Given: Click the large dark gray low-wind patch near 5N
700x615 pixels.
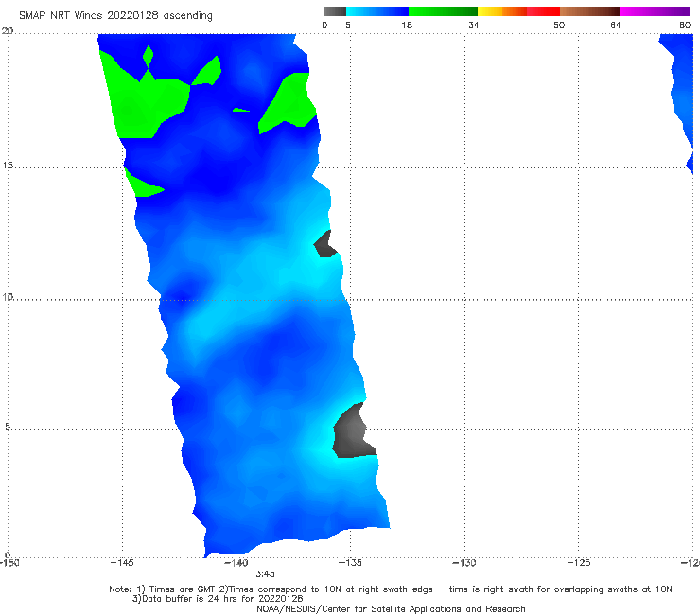Looking at the screenshot, I should click(x=351, y=433).
